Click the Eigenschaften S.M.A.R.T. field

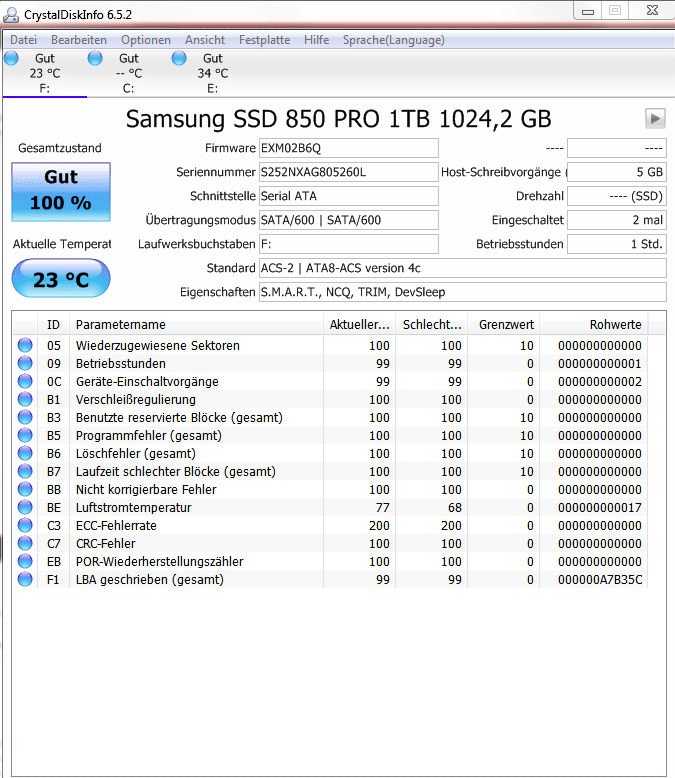tap(463, 292)
